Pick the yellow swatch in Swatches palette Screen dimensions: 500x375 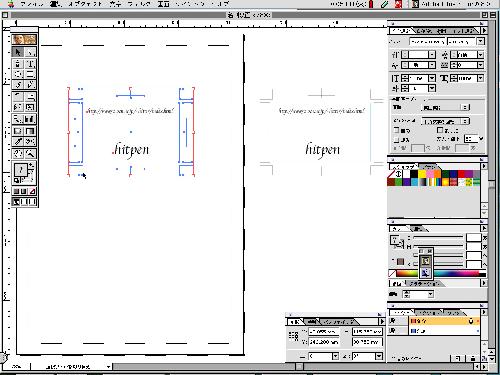pos(422,174)
